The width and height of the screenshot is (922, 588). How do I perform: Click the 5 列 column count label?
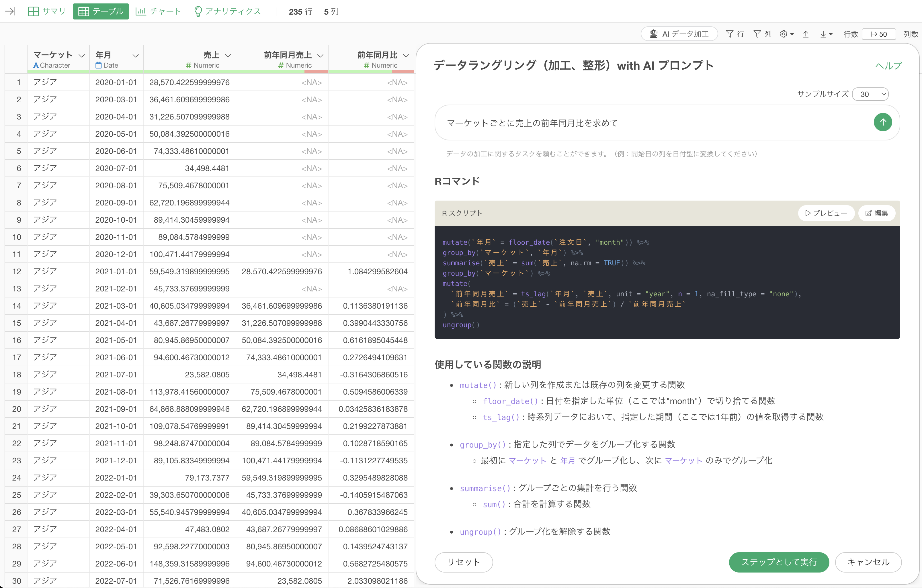(331, 12)
